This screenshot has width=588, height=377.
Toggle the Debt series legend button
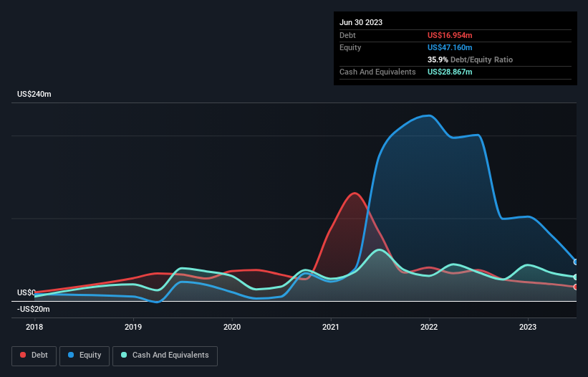click(34, 355)
